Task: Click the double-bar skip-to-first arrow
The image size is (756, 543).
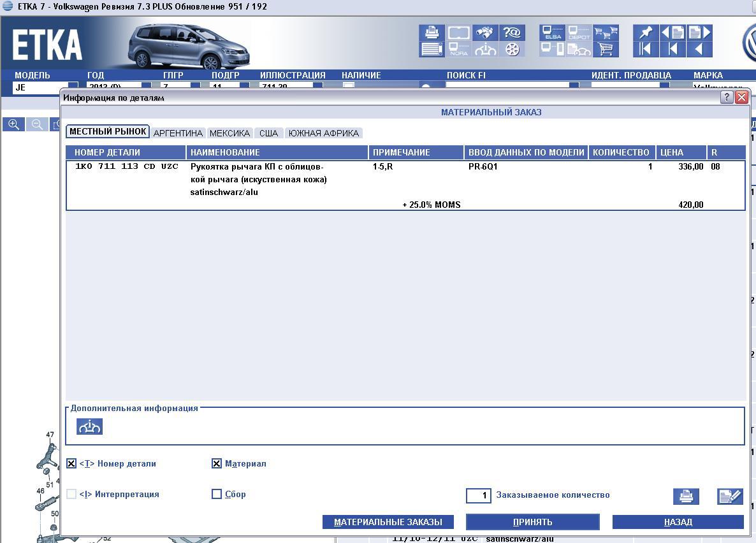Action: (646, 49)
